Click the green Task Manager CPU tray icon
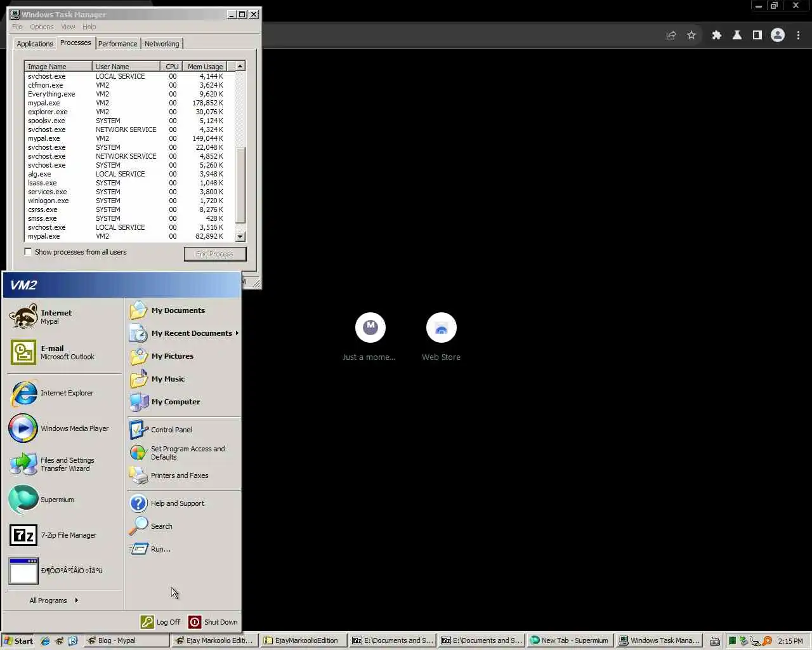The width and height of the screenshot is (812, 650). tap(732, 641)
